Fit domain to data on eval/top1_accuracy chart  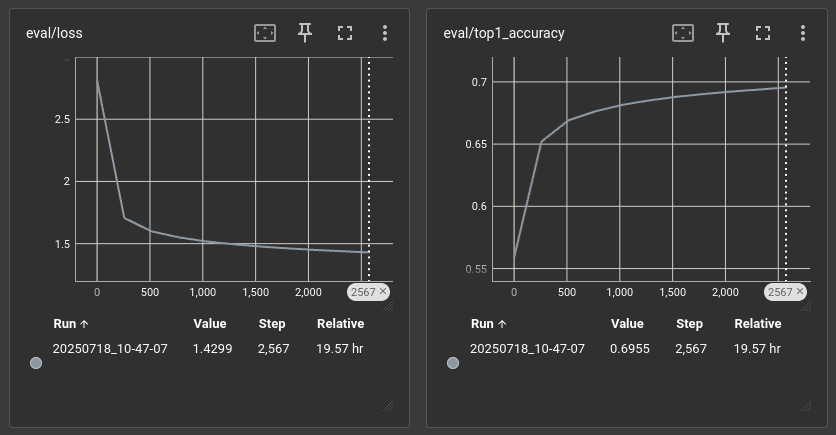pyautogui.click(x=683, y=33)
